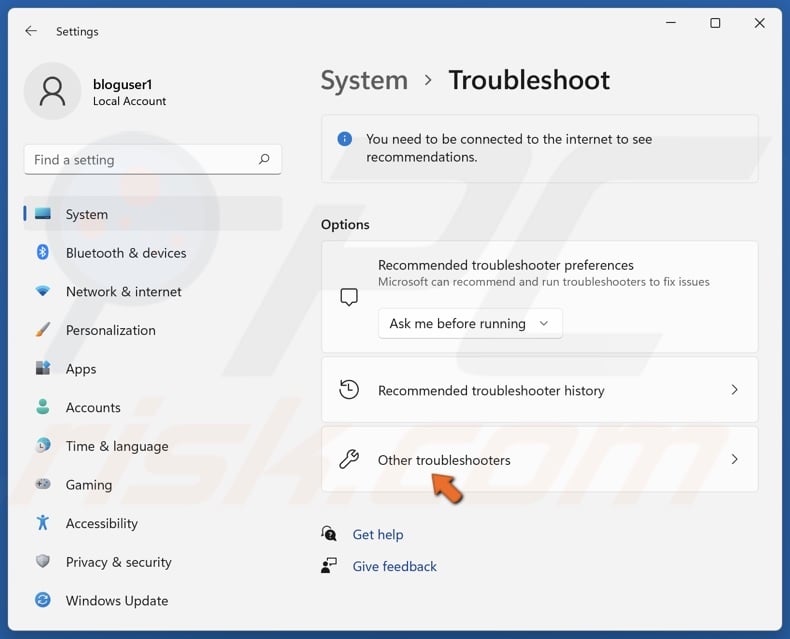Open Ask me before running dropdown

coord(470,324)
